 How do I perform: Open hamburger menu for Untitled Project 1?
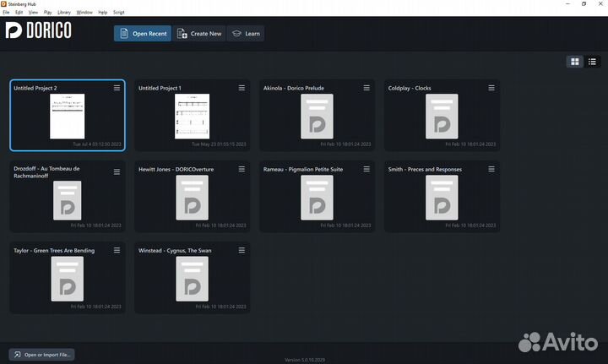[242, 88]
